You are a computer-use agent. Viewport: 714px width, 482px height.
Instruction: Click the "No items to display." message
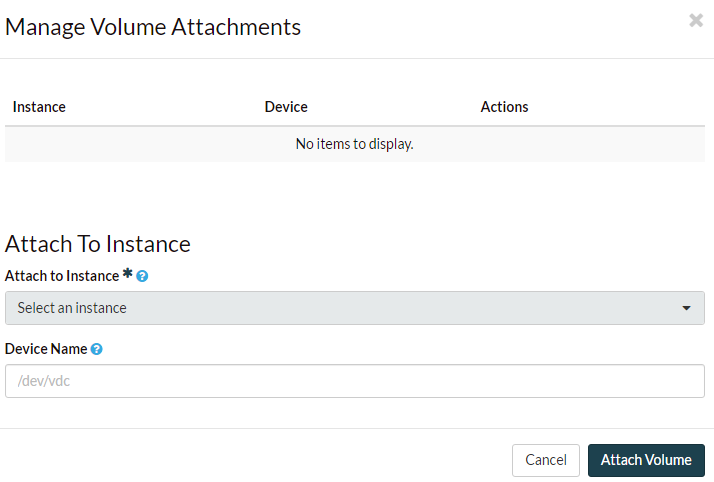click(354, 144)
